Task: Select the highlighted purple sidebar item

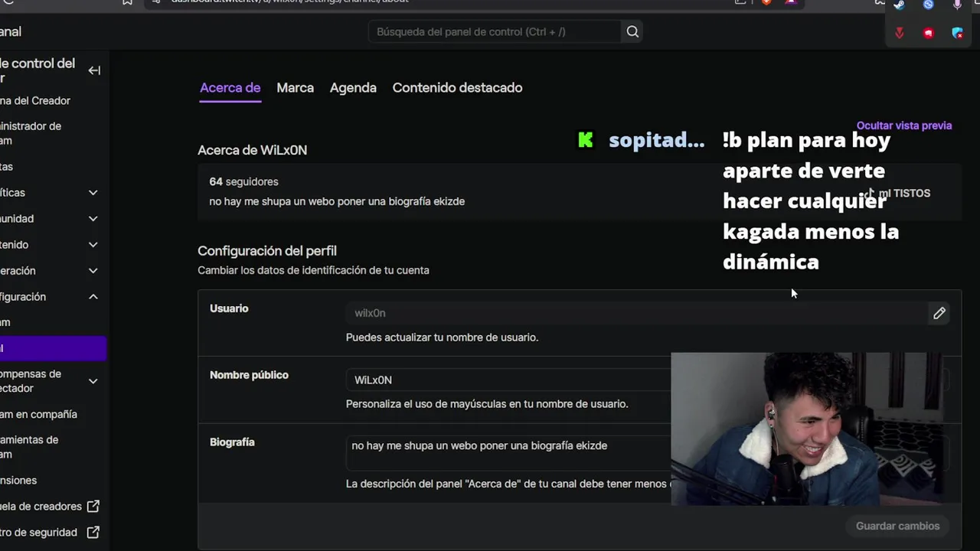Action: (x=53, y=348)
